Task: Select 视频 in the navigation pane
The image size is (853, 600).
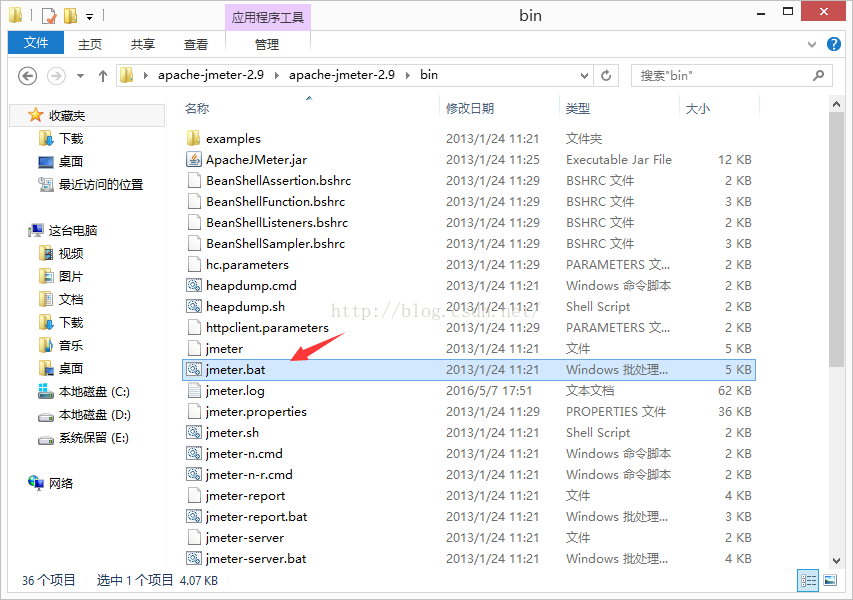Action: click(x=71, y=253)
